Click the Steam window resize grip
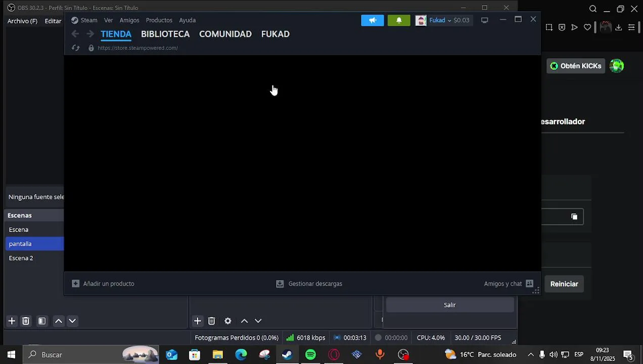This screenshot has height=364, width=643. [536, 291]
